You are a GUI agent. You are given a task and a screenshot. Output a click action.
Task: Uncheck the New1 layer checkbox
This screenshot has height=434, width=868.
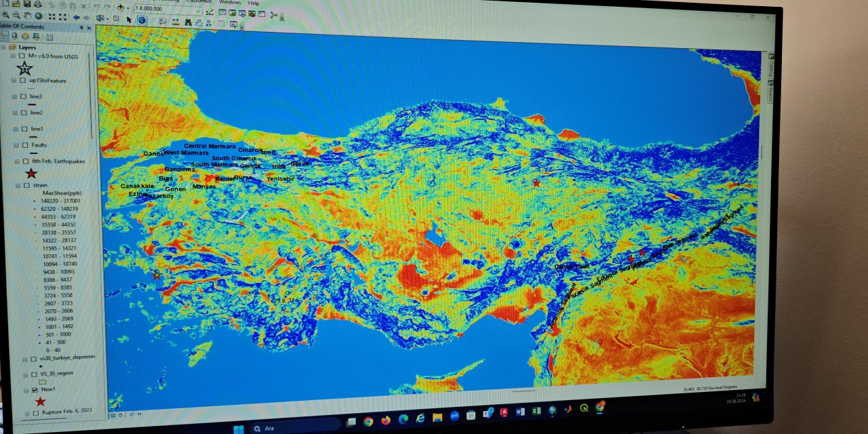[x=35, y=390]
